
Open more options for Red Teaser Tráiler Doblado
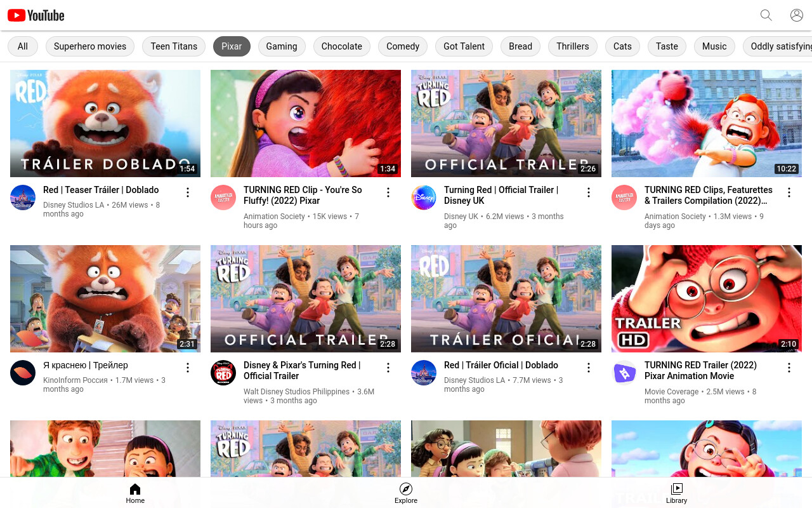(188, 192)
